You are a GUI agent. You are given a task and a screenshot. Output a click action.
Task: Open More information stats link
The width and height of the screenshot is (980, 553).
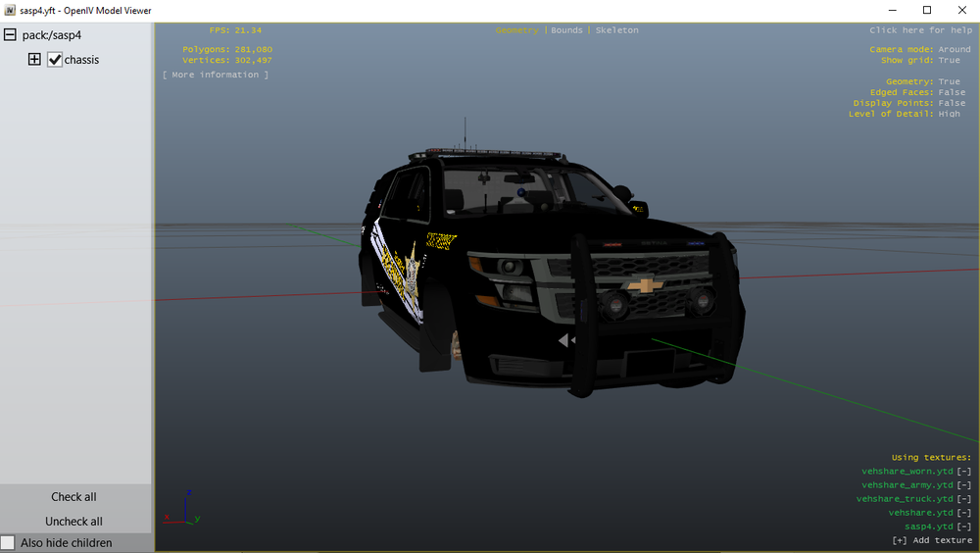[x=215, y=75]
